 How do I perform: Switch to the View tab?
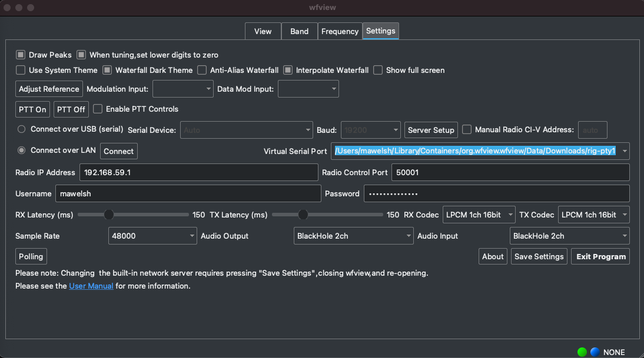pos(263,31)
